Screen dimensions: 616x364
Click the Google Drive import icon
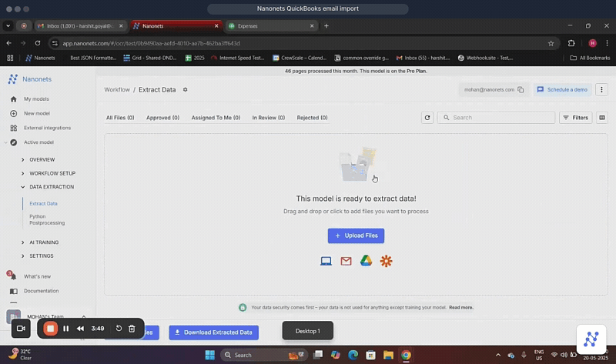[x=366, y=261]
